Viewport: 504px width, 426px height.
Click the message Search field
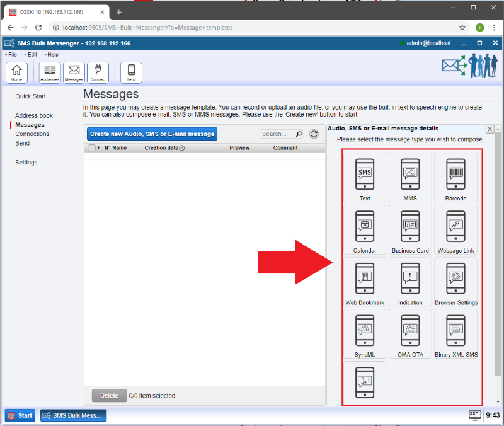(277, 134)
